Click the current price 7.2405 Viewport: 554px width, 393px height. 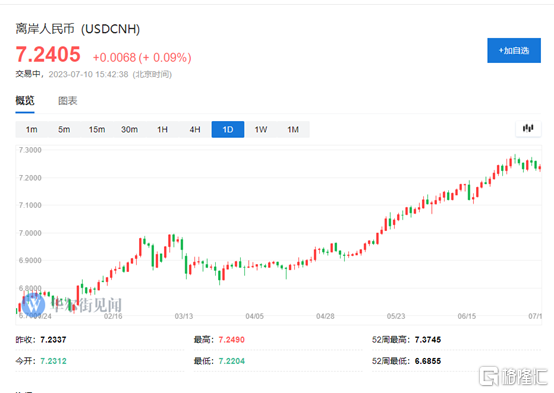[x=48, y=54]
